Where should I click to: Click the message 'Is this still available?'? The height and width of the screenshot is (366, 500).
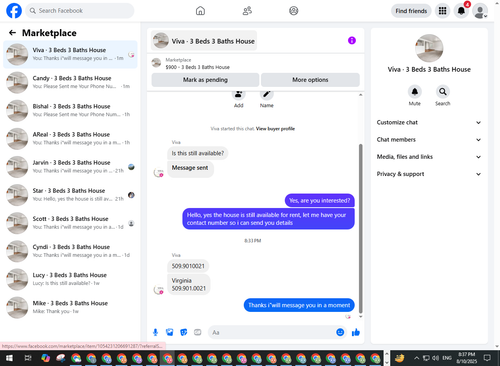[198, 153]
